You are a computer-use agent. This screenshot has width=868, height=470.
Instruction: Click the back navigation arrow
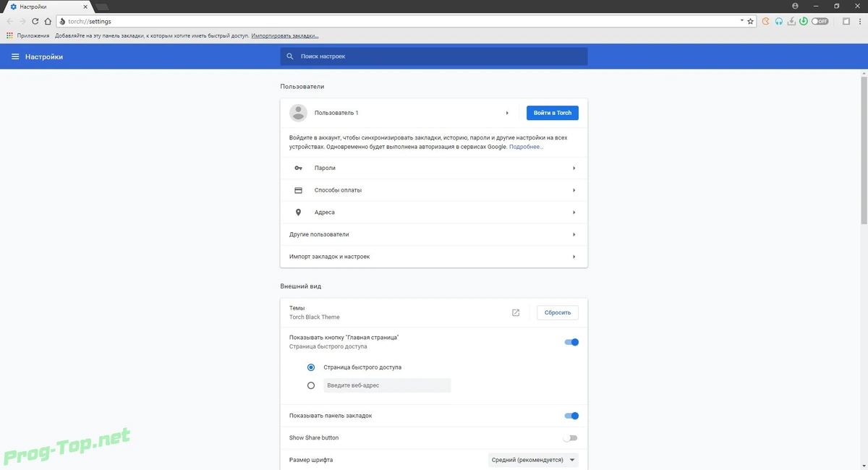click(10, 22)
